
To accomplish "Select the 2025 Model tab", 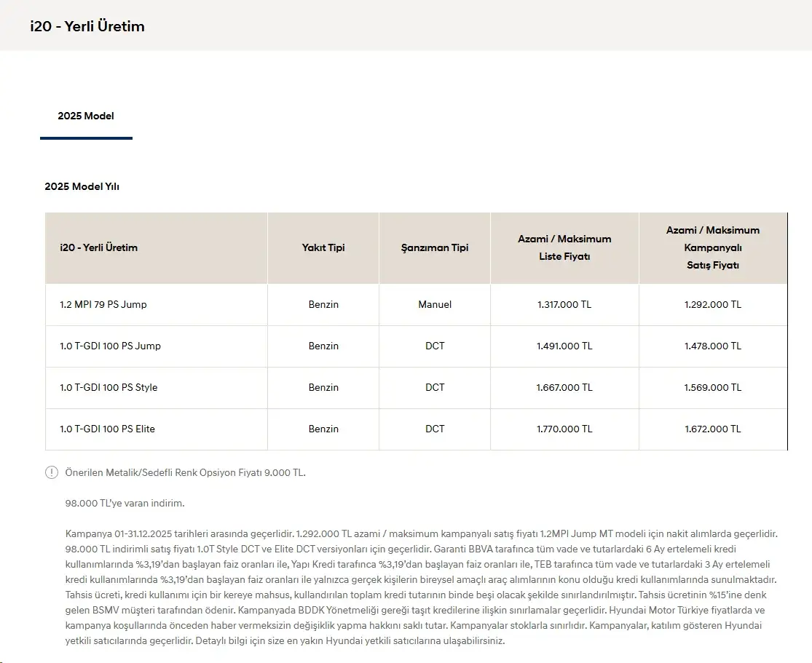I will click(x=86, y=116).
